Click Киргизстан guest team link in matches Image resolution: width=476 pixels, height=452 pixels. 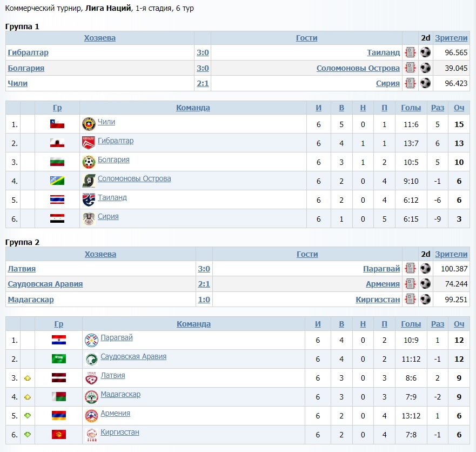[378, 300]
